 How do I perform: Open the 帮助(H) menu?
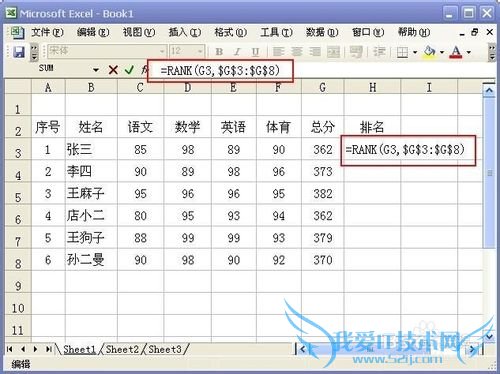pyautogui.click(x=414, y=32)
